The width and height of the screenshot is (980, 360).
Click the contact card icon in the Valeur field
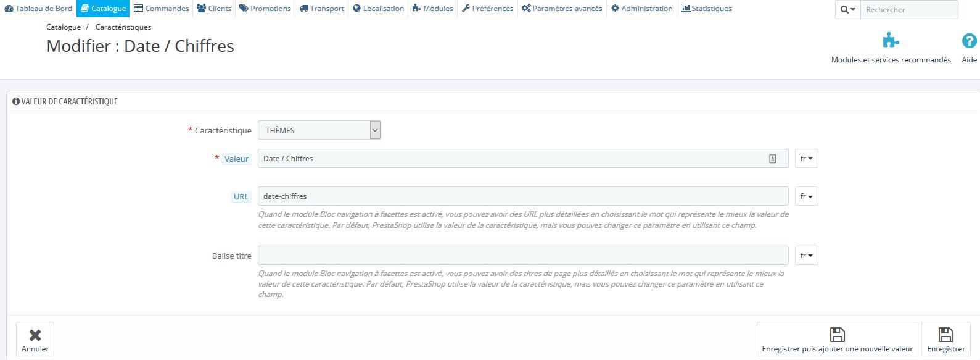tap(773, 159)
